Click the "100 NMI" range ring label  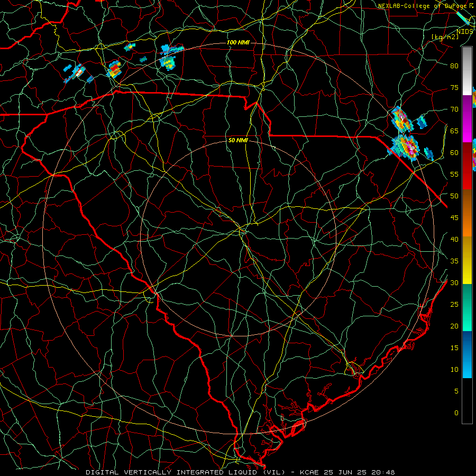239,42
